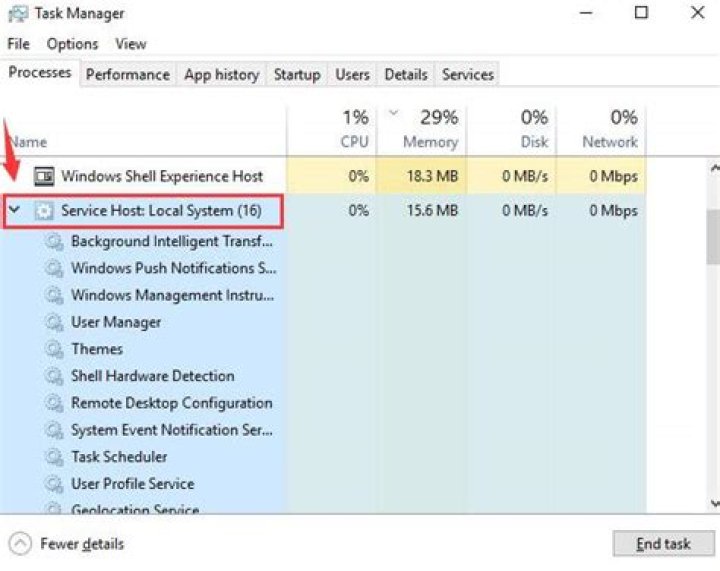Minimize the Task Manager window
Image resolution: width=720 pixels, height=571 pixels.
[585, 13]
